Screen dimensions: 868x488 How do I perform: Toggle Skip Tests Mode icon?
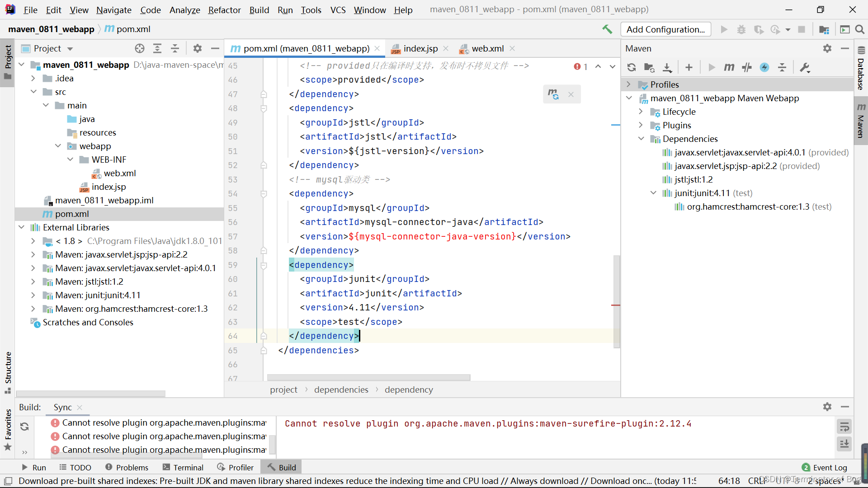coord(764,67)
